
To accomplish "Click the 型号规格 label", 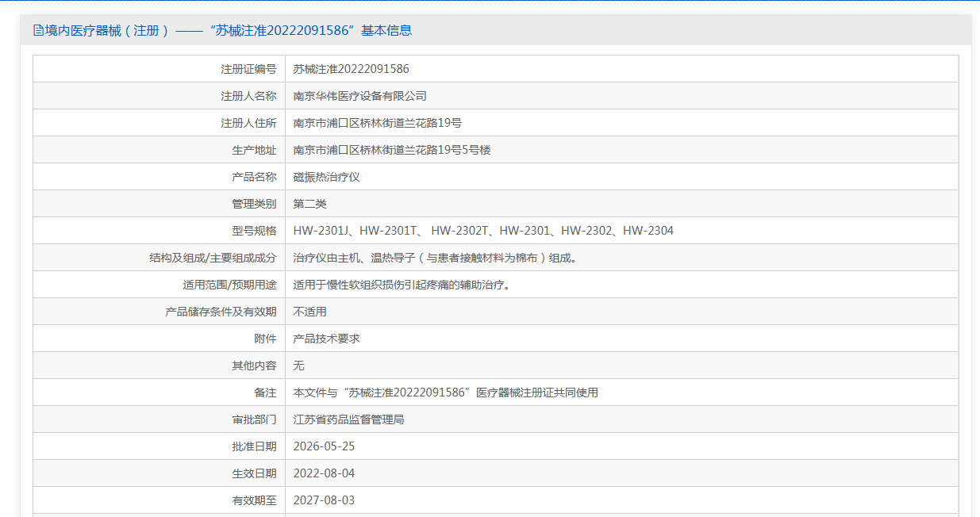I will (254, 231).
